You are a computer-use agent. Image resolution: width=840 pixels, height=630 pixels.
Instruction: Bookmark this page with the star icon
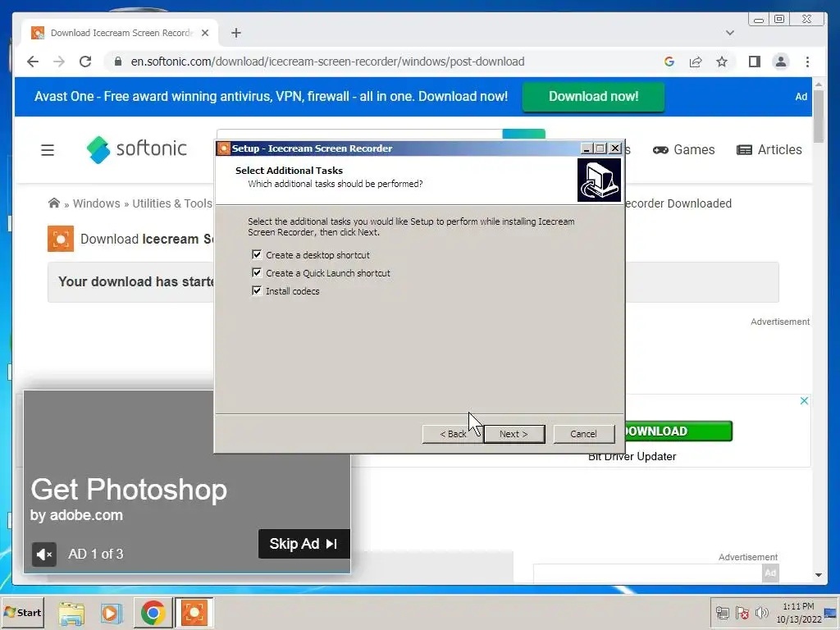[x=722, y=62]
